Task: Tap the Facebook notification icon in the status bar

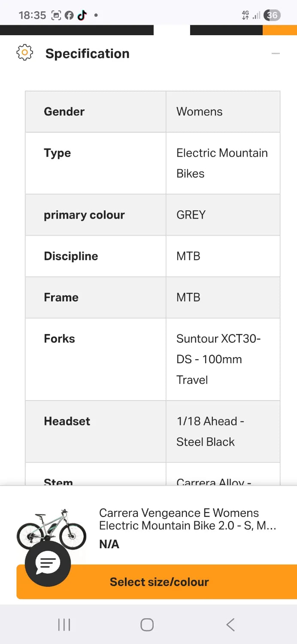Action: [x=69, y=15]
